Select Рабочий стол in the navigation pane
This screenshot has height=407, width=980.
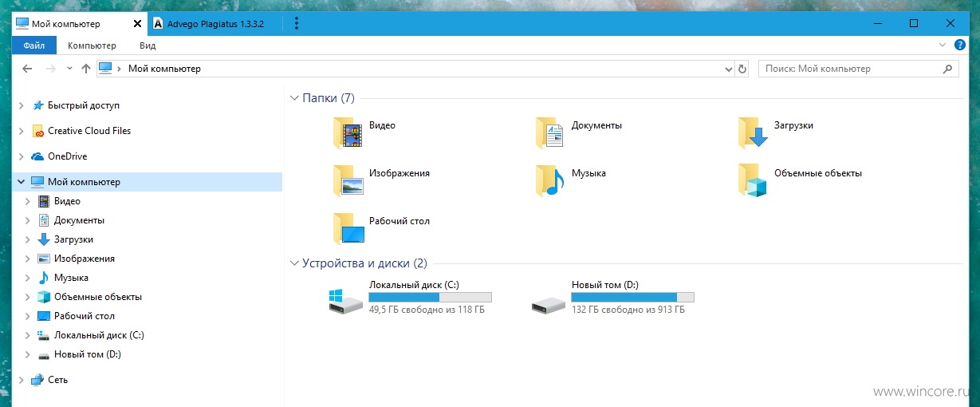tap(84, 316)
